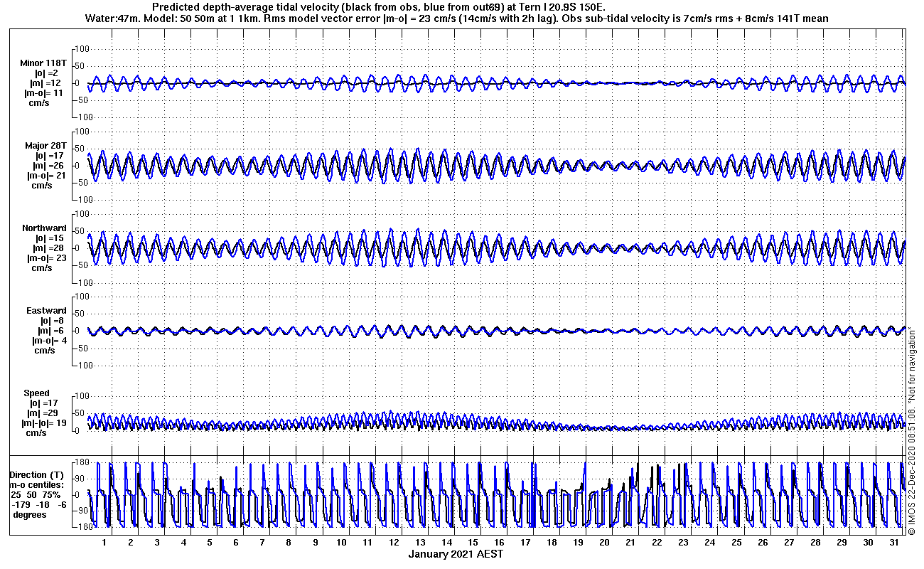The width and height of the screenshot is (924, 569).
Task: Select the '|m-o|= 23' statistic
Action: pyautogui.click(x=45, y=258)
